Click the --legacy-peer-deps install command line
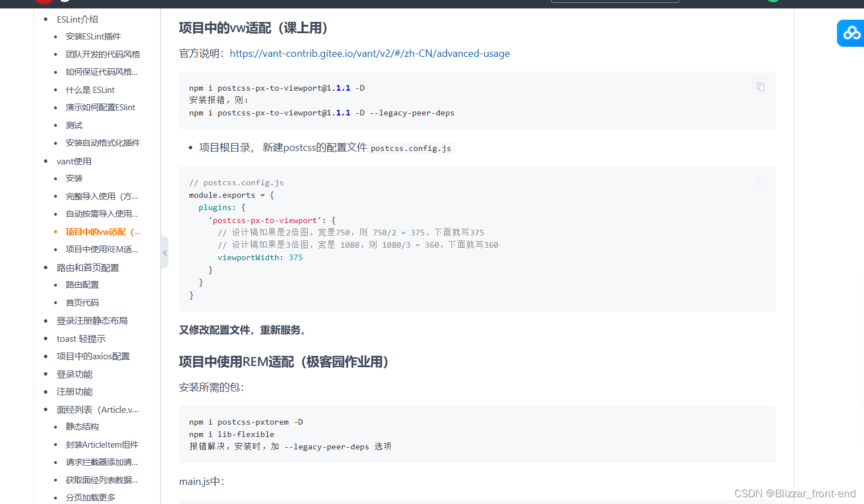Image resolution: width=864 pixels, height=504 pixels. point(322,113)
